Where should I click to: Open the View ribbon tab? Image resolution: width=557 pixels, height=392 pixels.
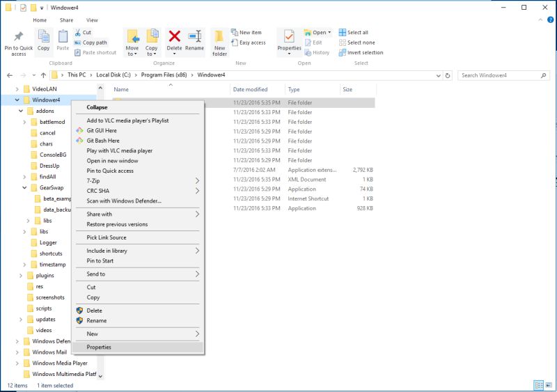[x=92, y=20]
